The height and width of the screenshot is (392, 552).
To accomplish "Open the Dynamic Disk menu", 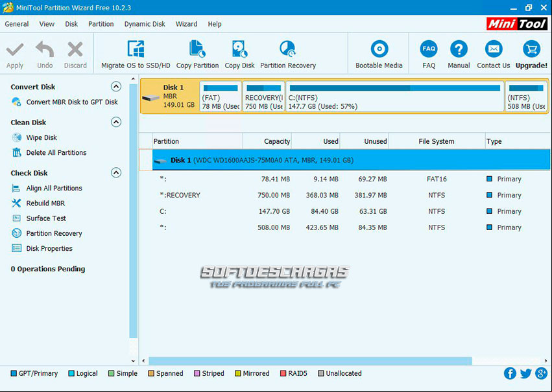I will pos(145,24).
